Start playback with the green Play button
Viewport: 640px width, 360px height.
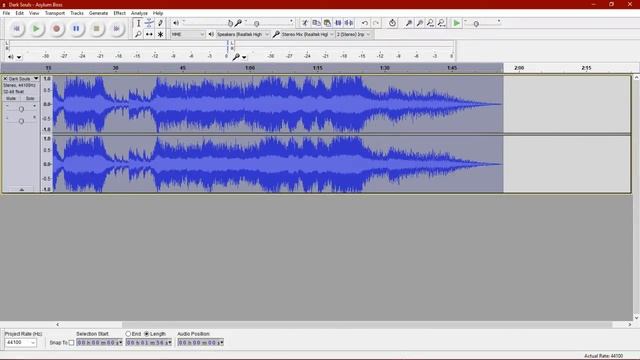pyautogui.click(x=36, y=29)
